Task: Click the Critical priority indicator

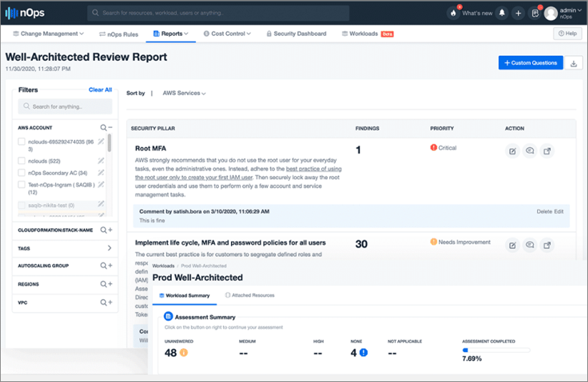Action: pos(444,147)
